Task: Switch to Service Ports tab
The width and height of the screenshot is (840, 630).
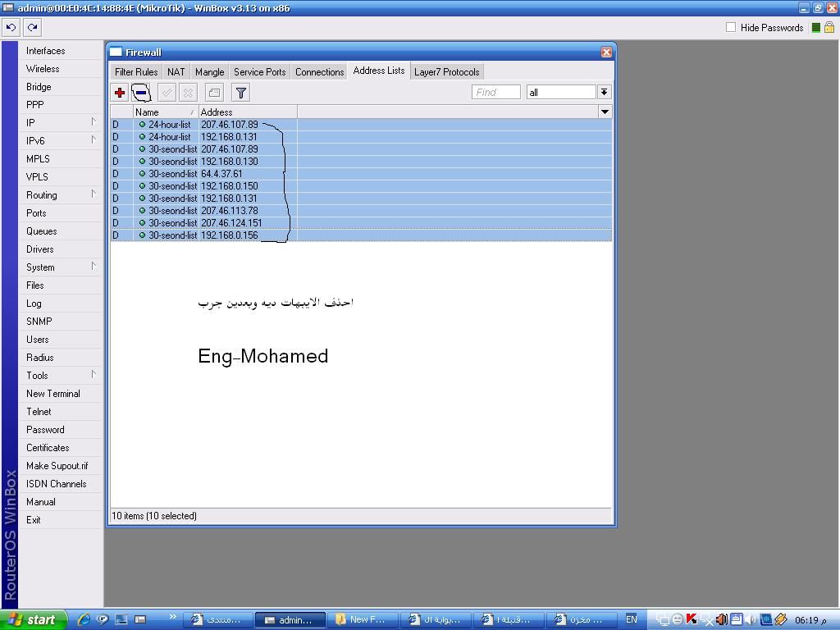Action: pyautogui.click(x=260, y=72)
